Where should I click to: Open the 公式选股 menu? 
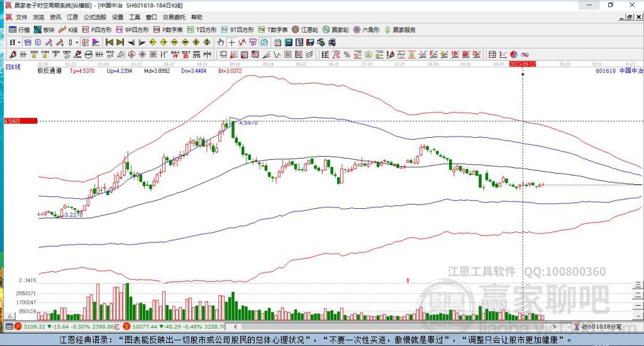[x=95, y=17]
